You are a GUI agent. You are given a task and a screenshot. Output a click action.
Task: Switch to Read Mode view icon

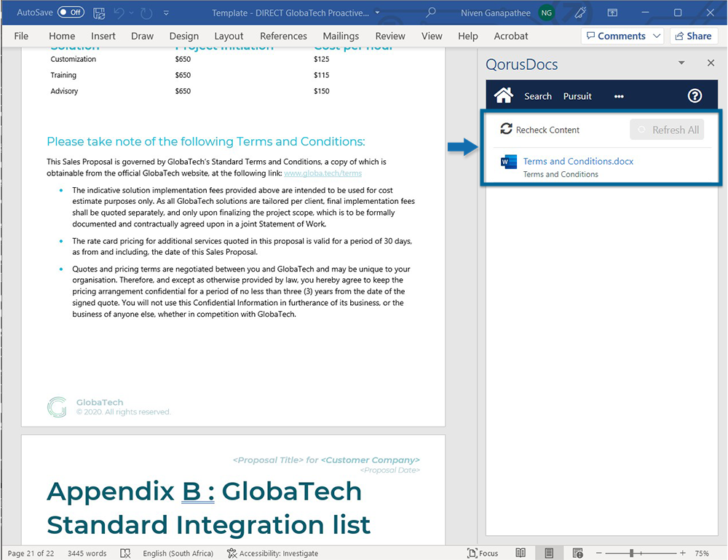click(x=521, y=553)
